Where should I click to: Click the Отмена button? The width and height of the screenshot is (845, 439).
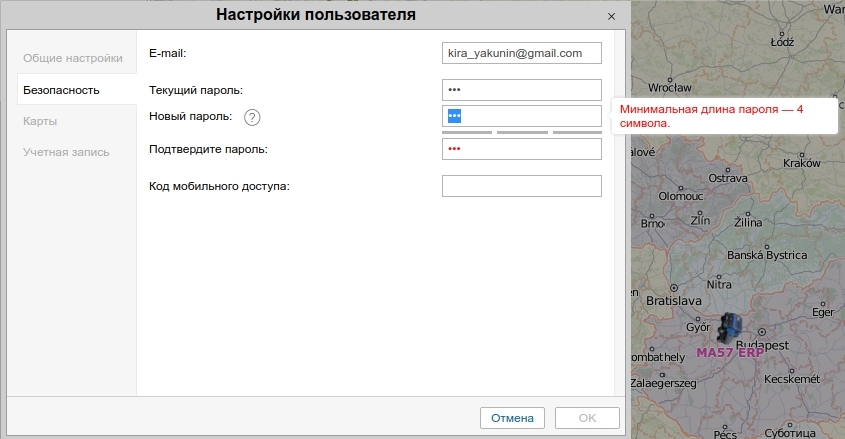[512, 418]
